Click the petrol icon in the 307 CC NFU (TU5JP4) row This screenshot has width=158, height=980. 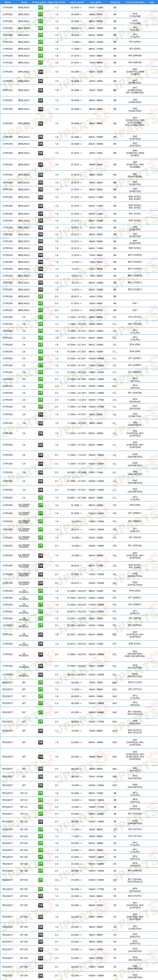pyautogui.click(x=41, y=793)
